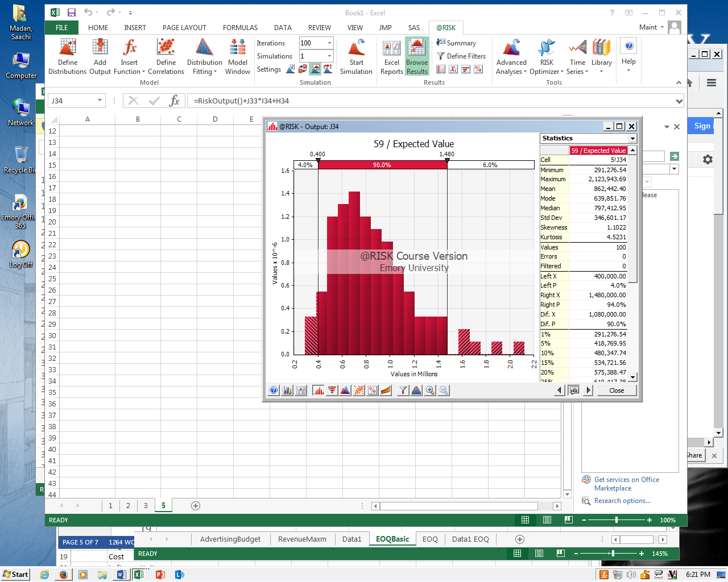Screen dimensions: 728x582
Task: Click the zoom out magnifier icon
Action: pyautogui.click(x=444, y=390)
